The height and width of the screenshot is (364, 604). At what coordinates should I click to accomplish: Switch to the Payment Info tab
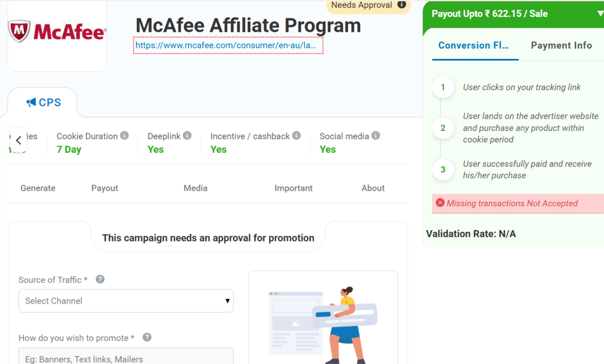click(x=561, y=45)
